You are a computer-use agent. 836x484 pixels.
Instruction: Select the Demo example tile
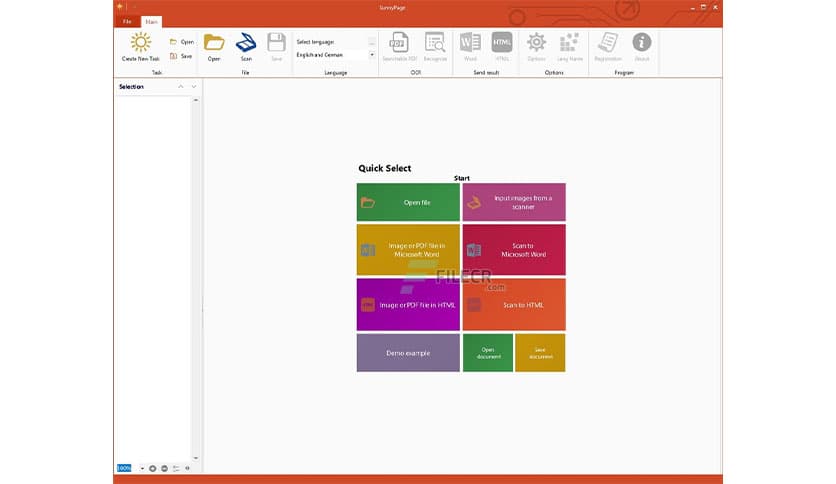[408, 353]
